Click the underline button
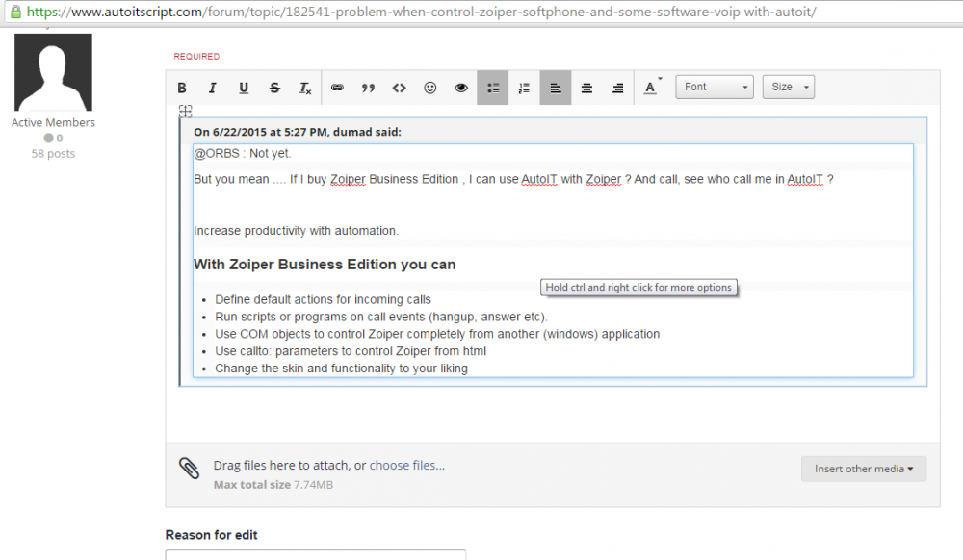Screen dimensions: 963x560 point(244,88)
